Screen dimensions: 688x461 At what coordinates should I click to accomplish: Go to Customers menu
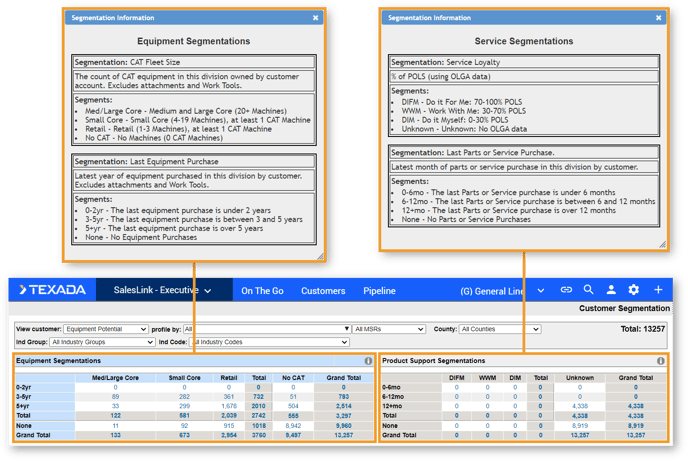(323, 291)
